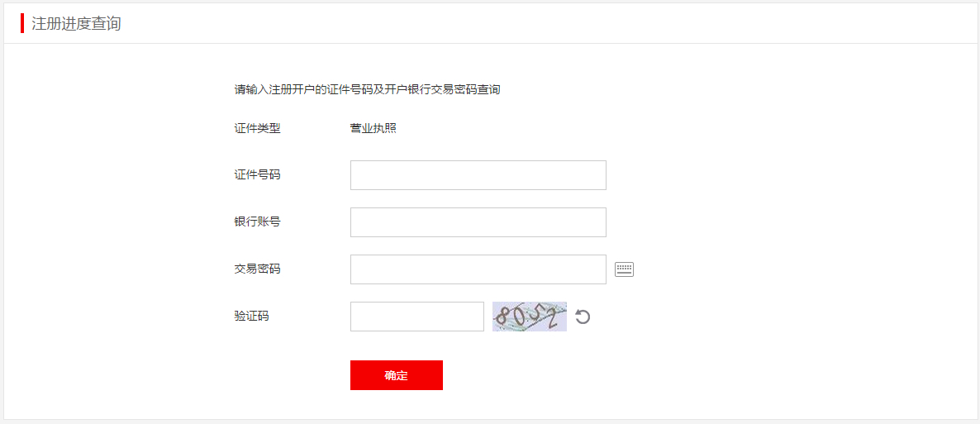Click the 证件号码 field label
980x424 pixels.
point(257,175)
